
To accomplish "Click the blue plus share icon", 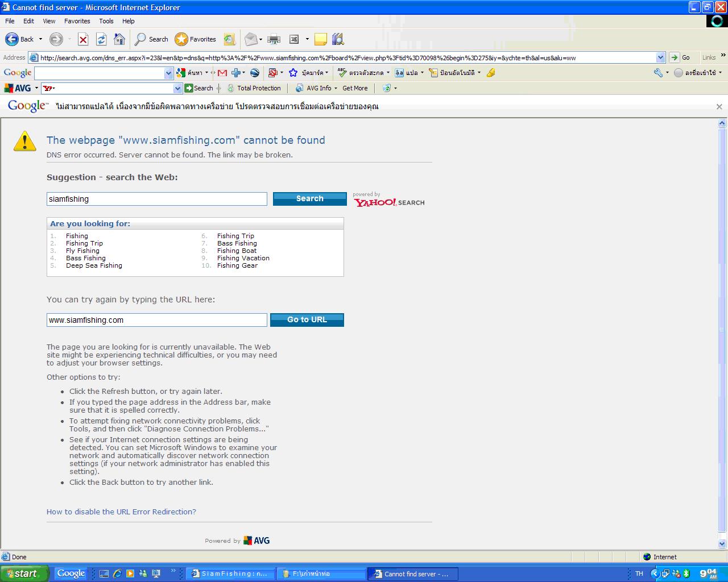I will pos(236,73).
